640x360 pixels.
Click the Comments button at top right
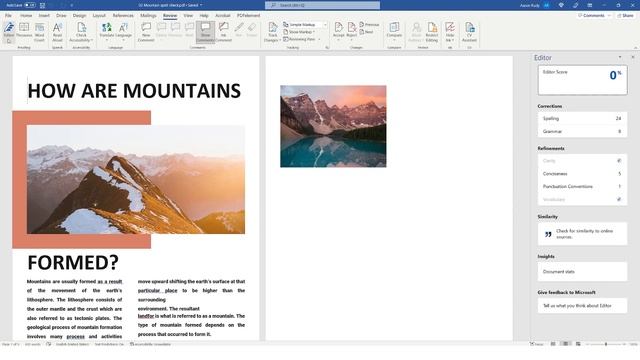[x=594, y=16]
